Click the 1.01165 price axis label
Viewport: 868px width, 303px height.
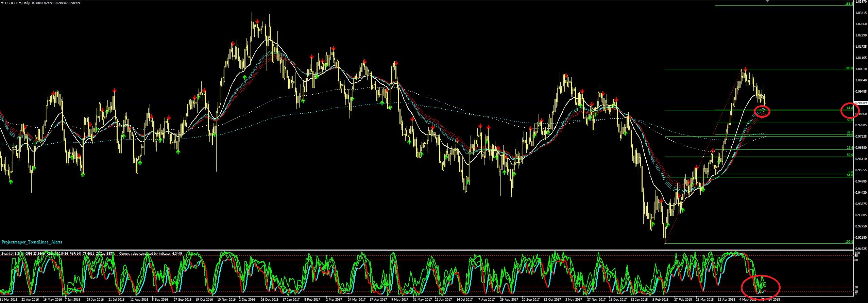861,58
